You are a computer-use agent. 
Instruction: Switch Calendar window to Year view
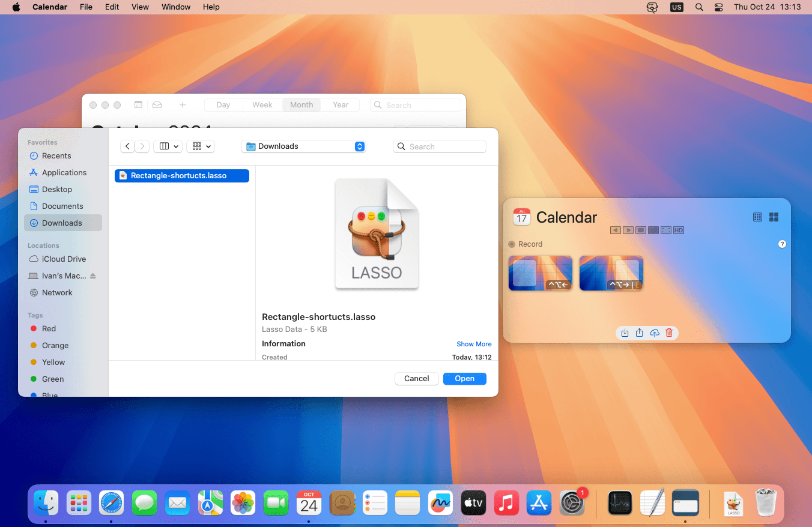tap(341, 104)
